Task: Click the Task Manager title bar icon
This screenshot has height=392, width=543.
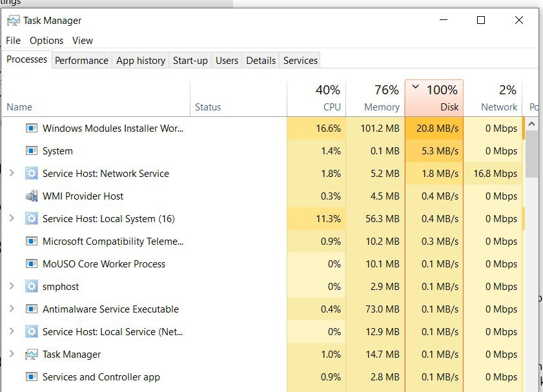Action: click(13, 21)
